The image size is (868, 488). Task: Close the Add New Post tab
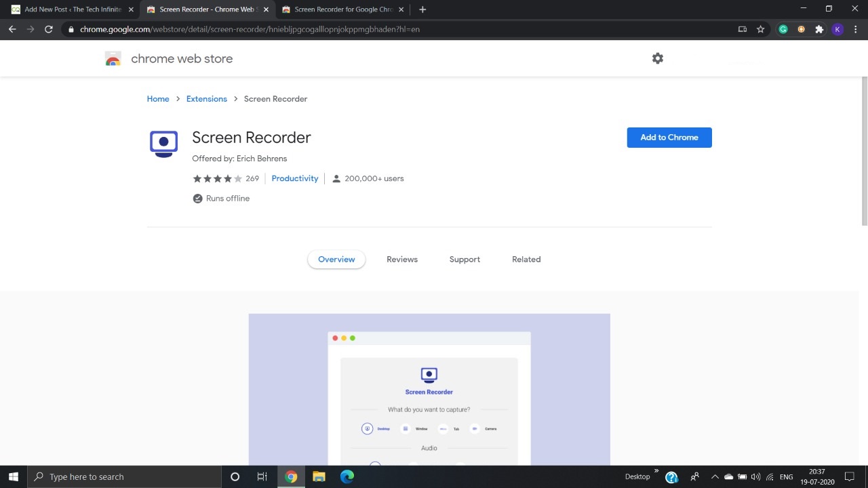point(131,9)
